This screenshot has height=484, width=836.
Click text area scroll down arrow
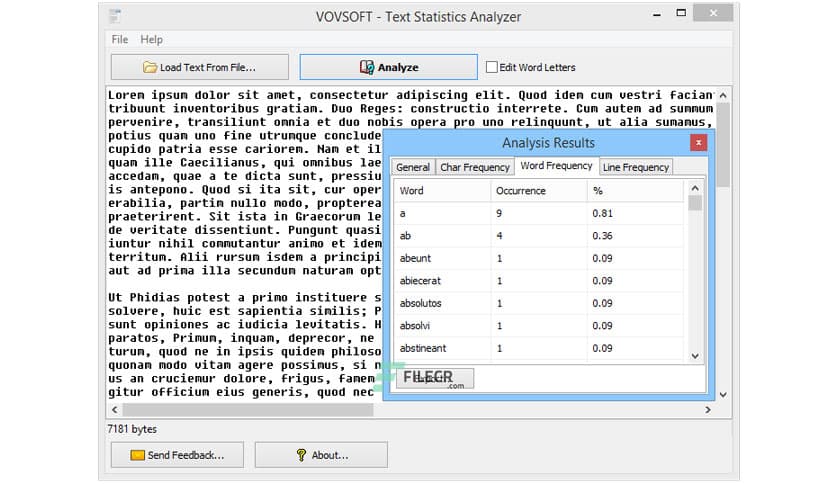click(x=723, y=395)
